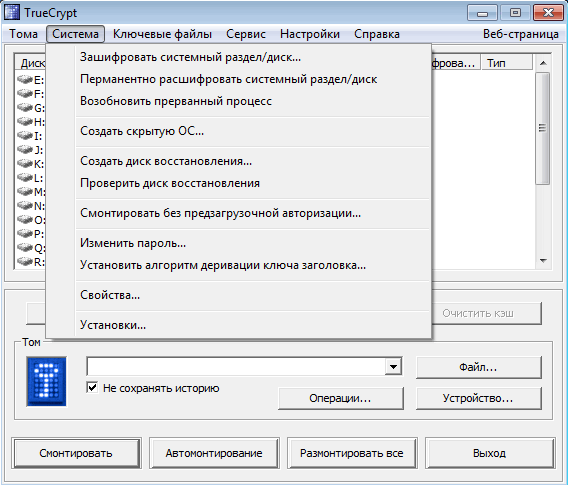
Task: Select the E: drive icon
Action: [x=25, y=79]
